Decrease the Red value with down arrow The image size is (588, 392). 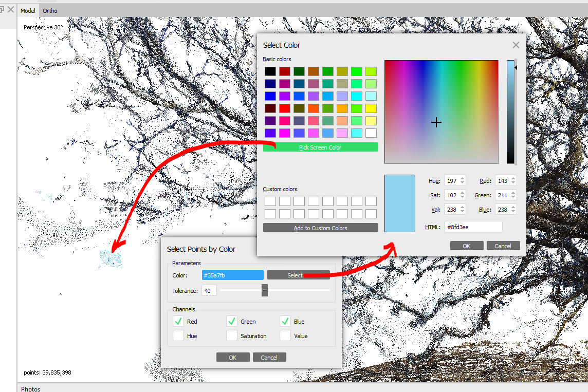pyautogui.click(x=513, y=183)
